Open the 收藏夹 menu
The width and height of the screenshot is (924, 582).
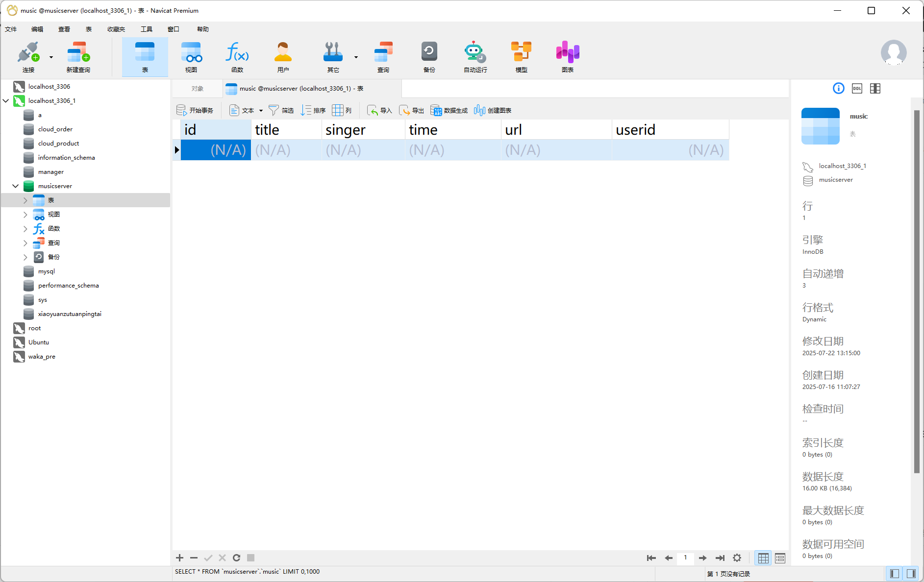tap(116, 29)
